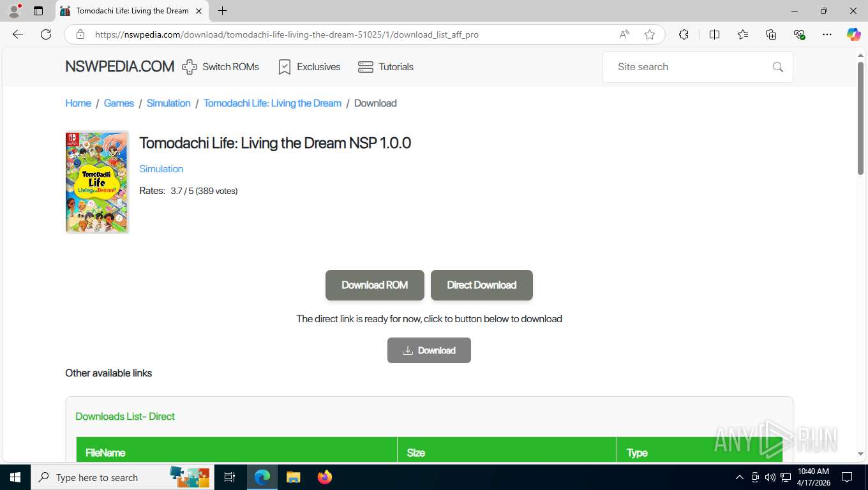Image resolution: width=868 pixels, height=490 pixels.
Task: Click the Download ROM button
Action: pos(375,285)
